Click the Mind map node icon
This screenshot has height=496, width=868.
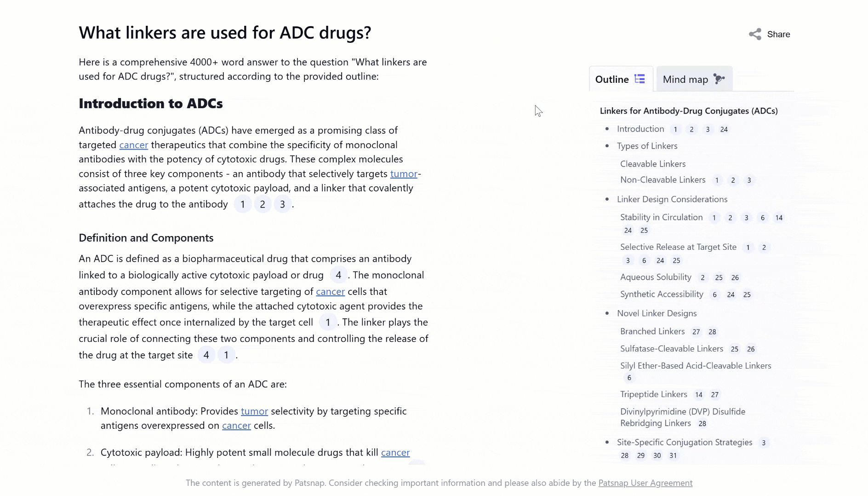(719, 79)
